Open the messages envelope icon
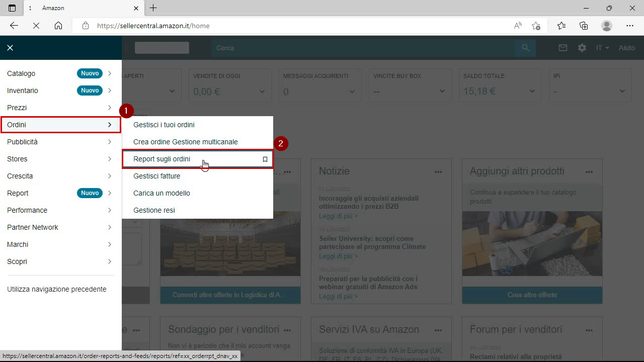644x362 pixels. (x=563, y=48)
